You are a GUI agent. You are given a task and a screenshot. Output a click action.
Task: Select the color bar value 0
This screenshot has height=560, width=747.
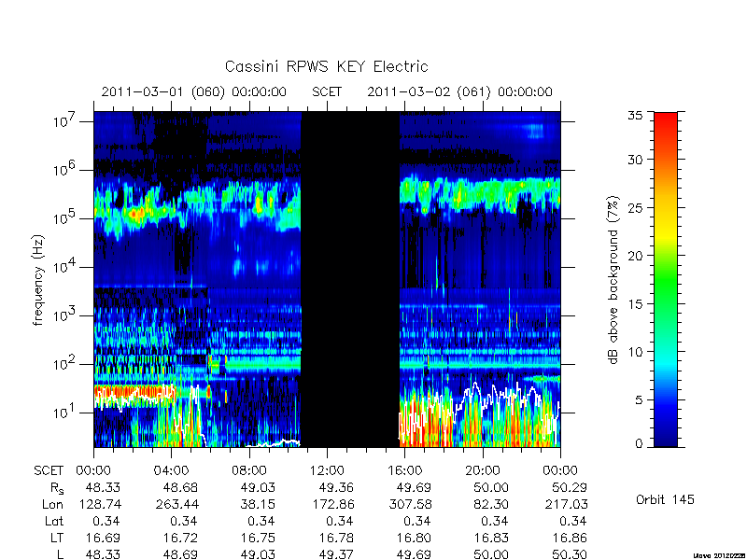639,444
